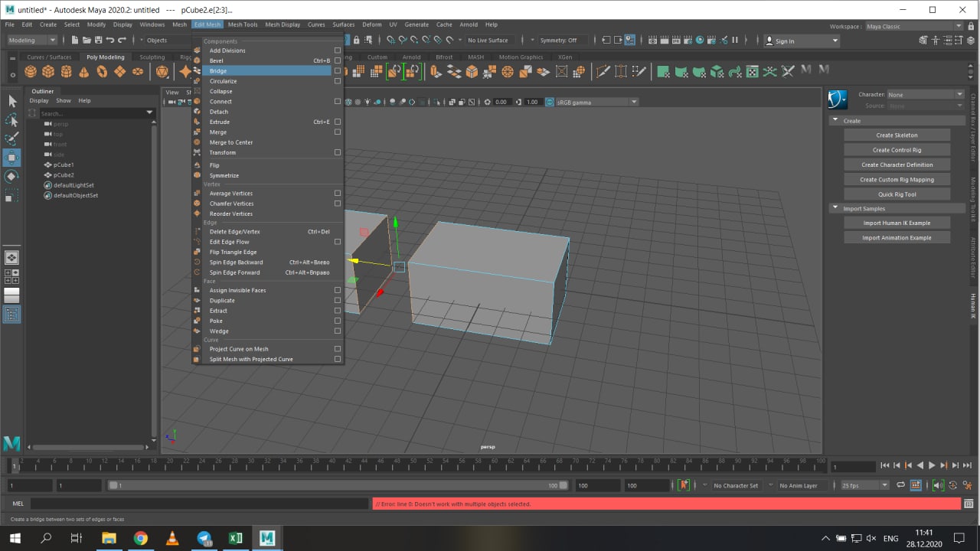Click the Redo arrow icon
The height and width of the screenshot is (551, 980).
click(122, 40)
